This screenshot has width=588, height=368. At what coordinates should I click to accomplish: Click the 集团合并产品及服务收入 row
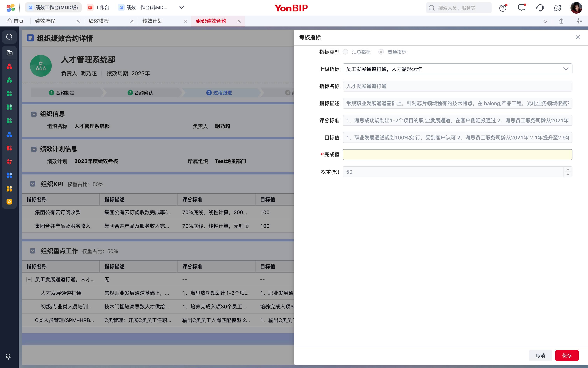158,226
